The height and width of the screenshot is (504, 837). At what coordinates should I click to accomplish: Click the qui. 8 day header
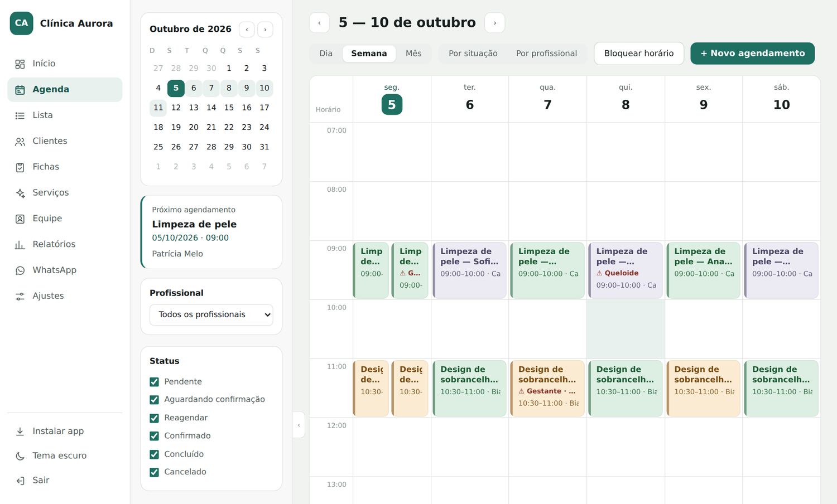tap(626, 99)
